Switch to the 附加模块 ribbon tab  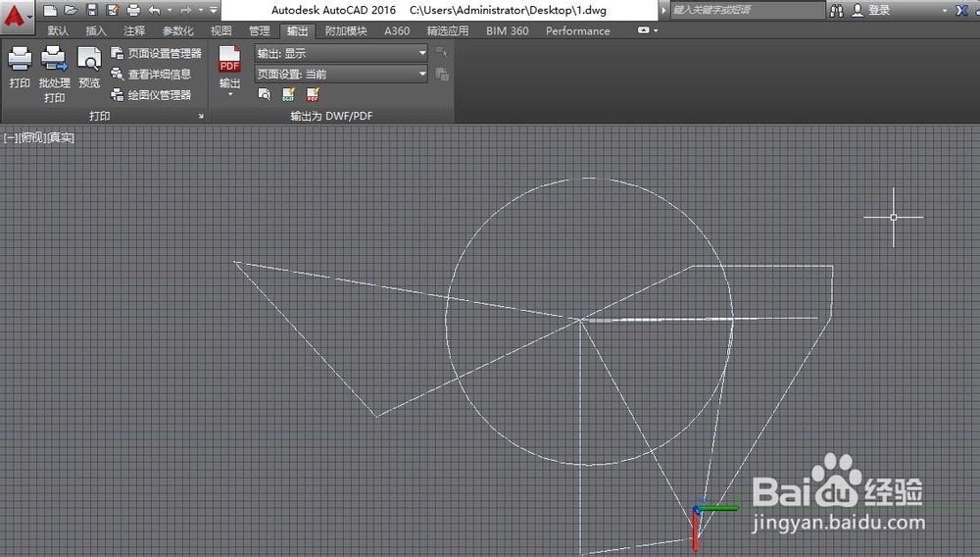pyautogui.click(x=346, y=30)
